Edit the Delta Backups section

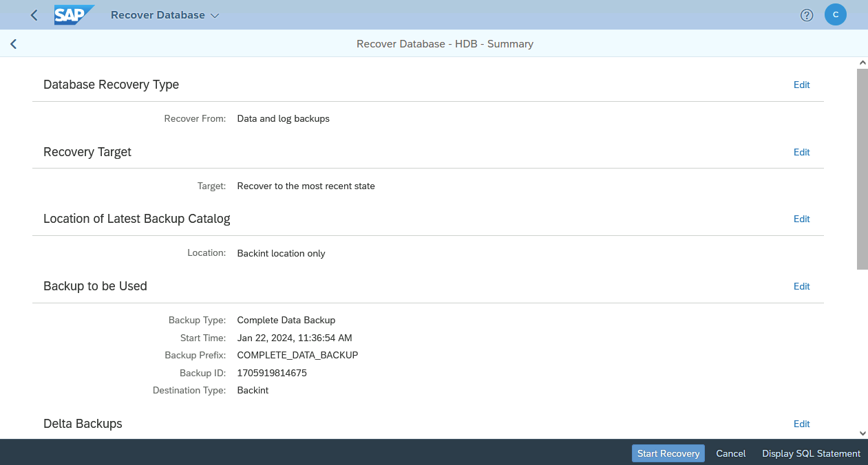click(801, 424)
